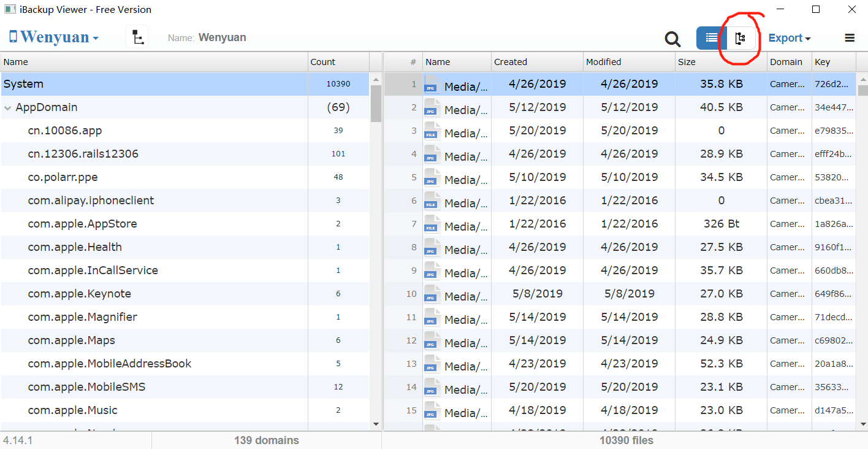Select the 52.3 KB size cell
Image resolution: width=868 pixels, height=449 pixels.
tap(721, 364)
